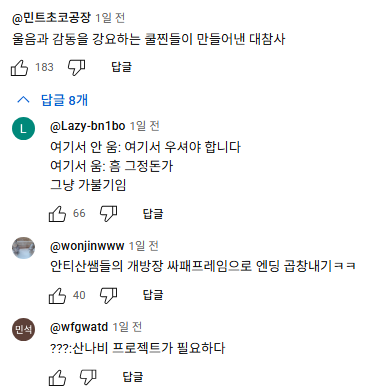Dislike the comment by @민트초코공장
The width and height of the screenshot is (370, 392).
point(77,68)
